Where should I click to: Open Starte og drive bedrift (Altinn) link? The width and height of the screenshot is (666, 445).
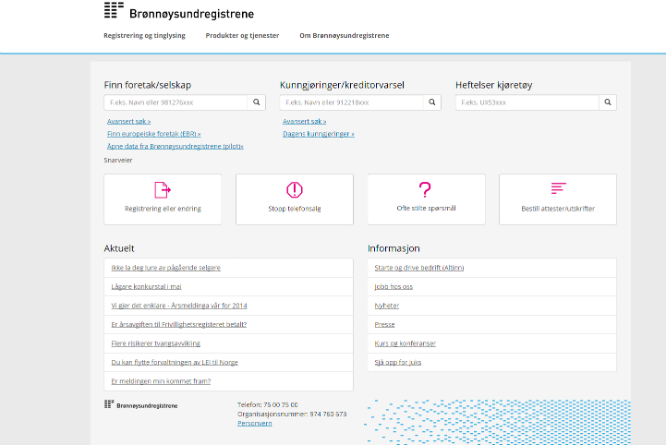pos(419,268)
